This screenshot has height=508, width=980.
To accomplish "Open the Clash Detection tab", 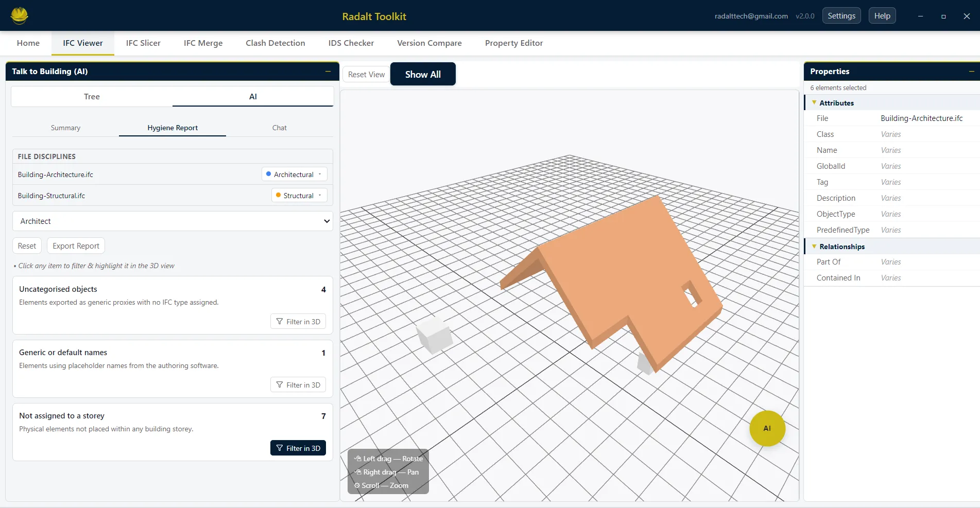I will [276, 43].
